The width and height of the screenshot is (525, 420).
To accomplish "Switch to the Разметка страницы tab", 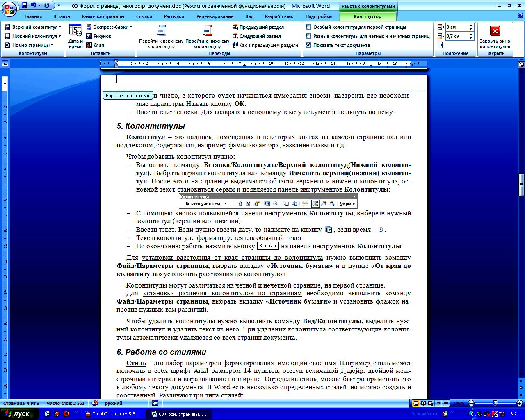I will [103, 16].
